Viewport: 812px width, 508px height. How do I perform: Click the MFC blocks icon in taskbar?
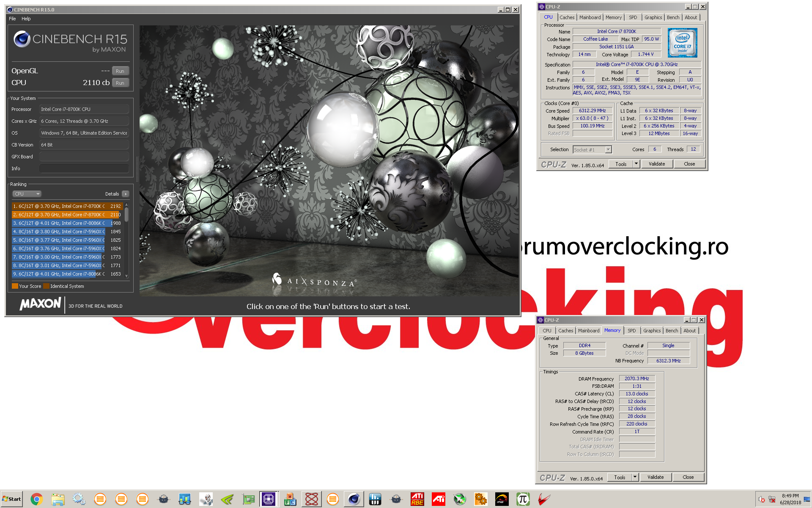click(290, 500)
